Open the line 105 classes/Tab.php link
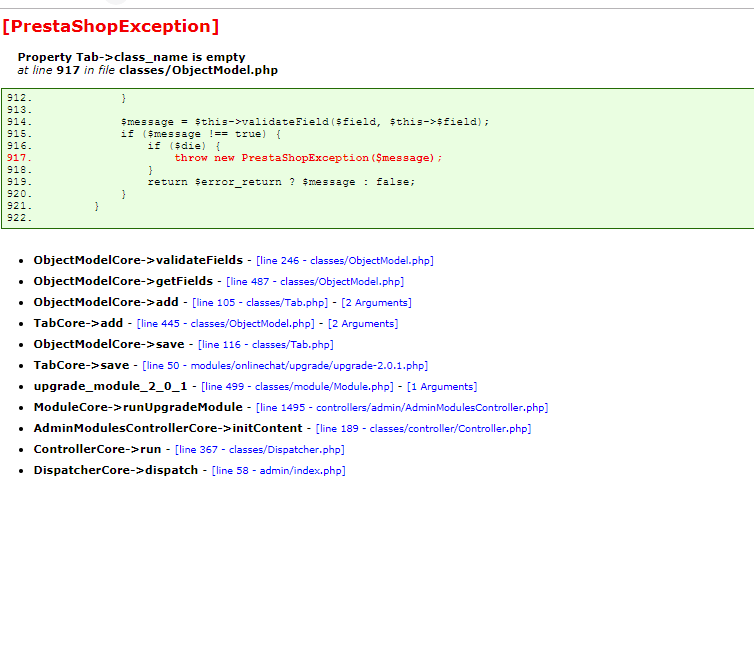 tap(260, 302)
